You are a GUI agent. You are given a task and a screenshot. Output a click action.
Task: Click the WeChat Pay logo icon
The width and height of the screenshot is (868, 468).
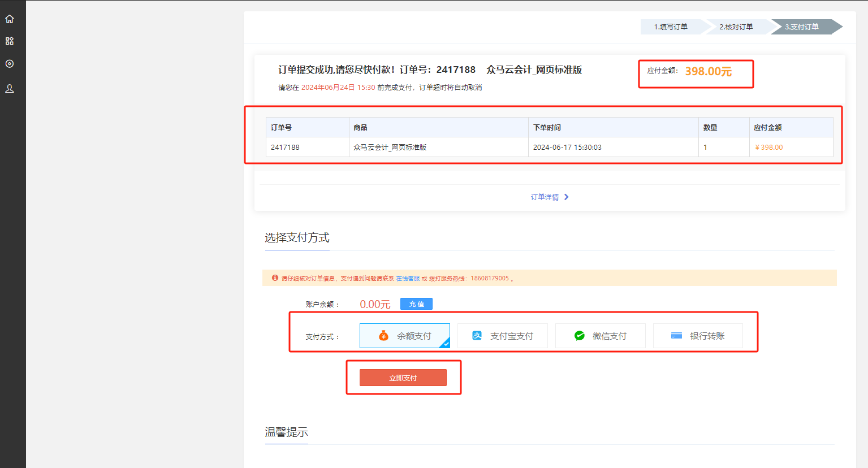point(580,336)
